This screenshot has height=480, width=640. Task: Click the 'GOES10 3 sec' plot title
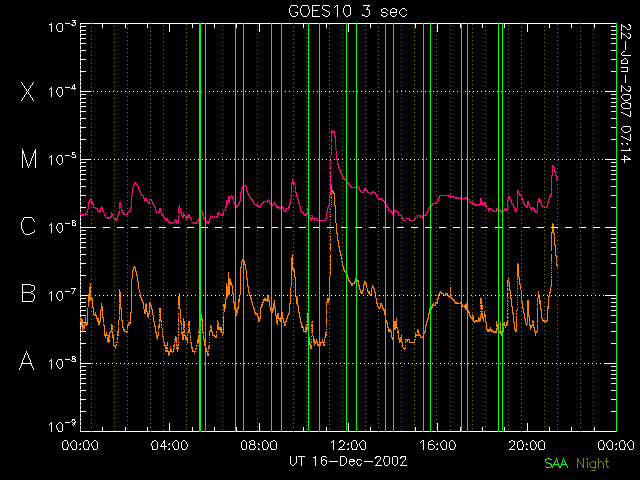(348, 11)
